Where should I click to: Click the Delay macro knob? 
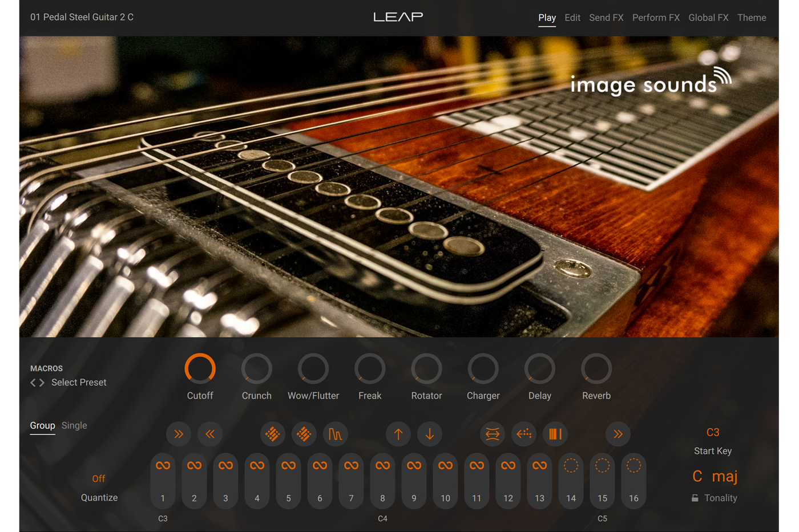coord(540,369)
